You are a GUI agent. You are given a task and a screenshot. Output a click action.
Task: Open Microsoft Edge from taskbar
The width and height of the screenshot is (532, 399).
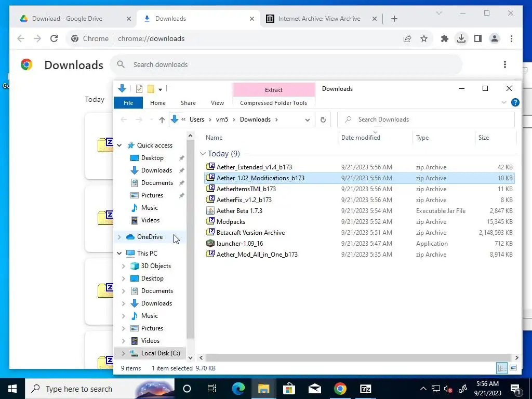[x=238, y=389]
